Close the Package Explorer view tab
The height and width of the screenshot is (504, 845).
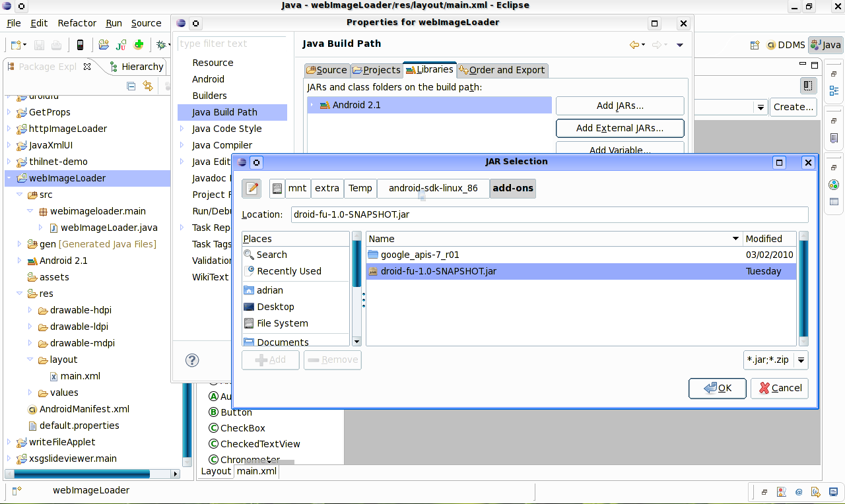[87, 67]
